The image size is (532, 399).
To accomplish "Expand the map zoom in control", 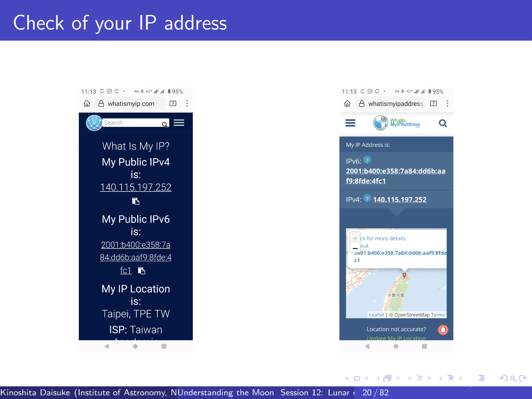I will tap(355, 239).
